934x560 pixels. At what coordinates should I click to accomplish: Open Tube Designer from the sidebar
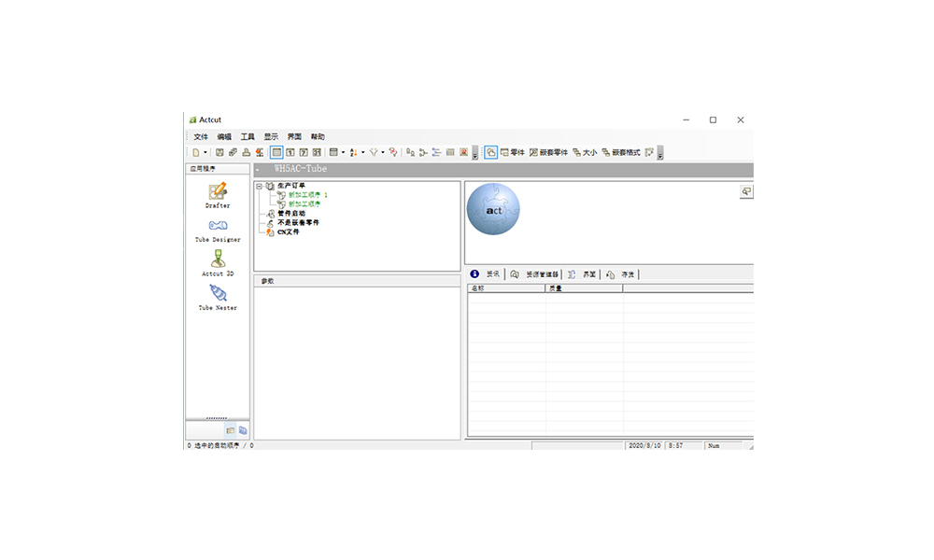pos(218,230)
